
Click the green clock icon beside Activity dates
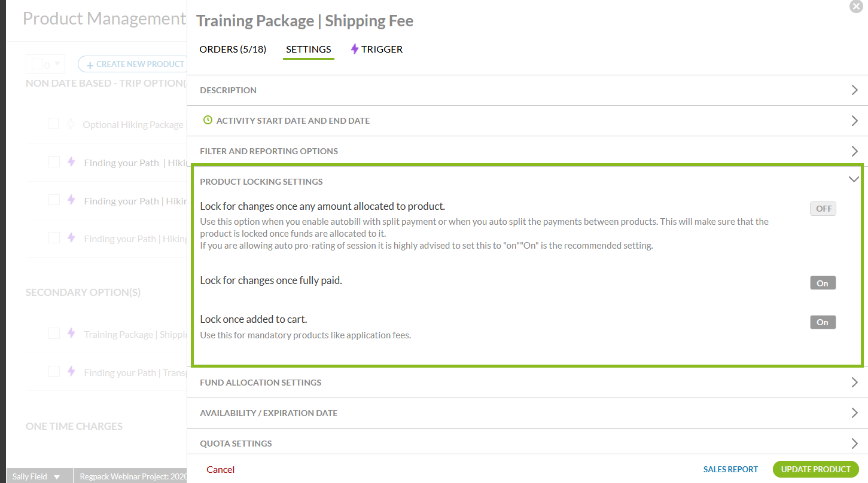208,120
